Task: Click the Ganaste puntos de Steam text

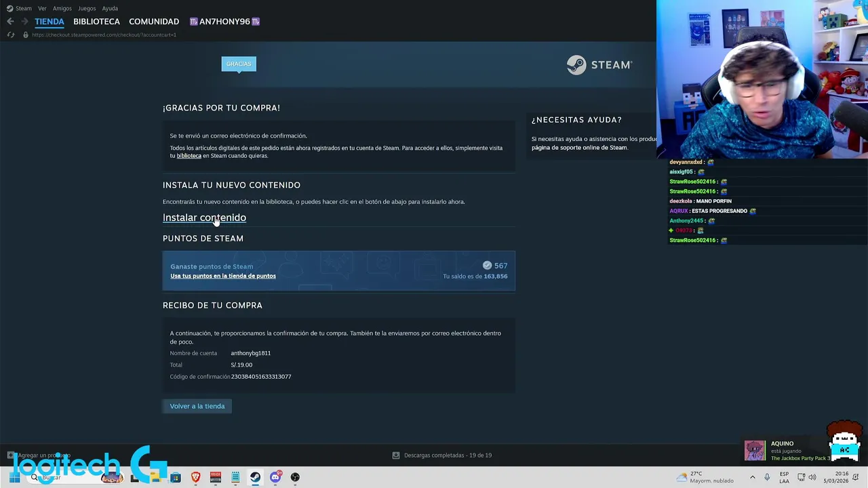Action: pyautogui.click(x=212, y=266)
